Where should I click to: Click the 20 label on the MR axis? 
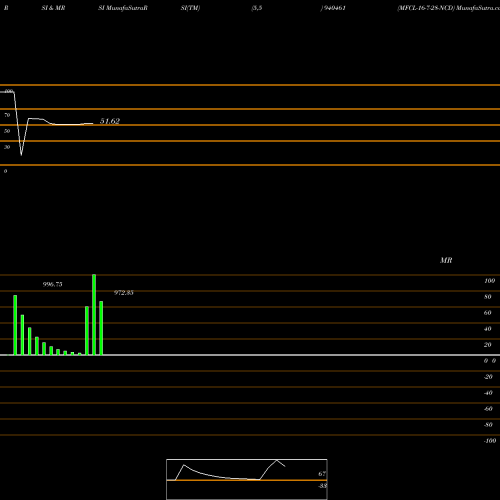pos(488,345)
